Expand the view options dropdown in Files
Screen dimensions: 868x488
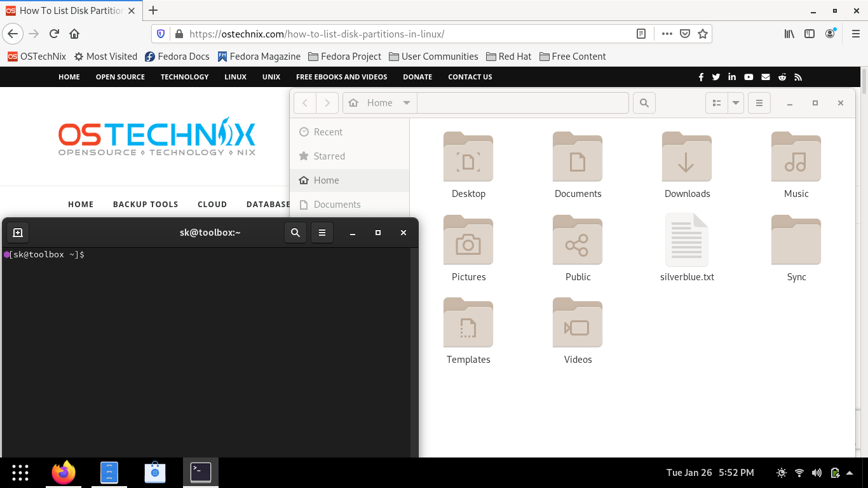point(735,102)
